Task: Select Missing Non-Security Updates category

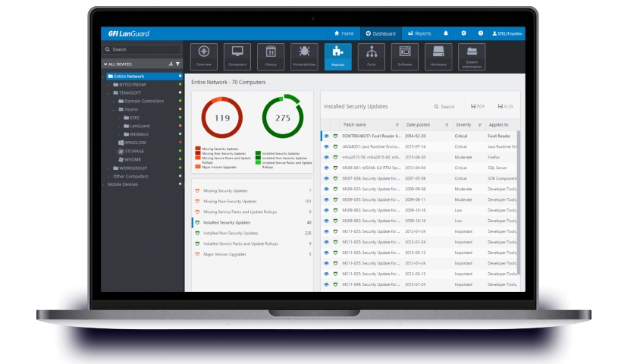Action: 253,201
